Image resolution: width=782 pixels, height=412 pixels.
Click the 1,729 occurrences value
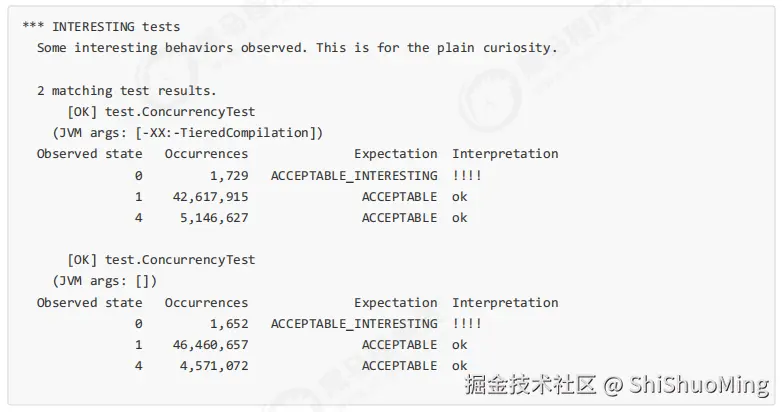click(229, 176)
